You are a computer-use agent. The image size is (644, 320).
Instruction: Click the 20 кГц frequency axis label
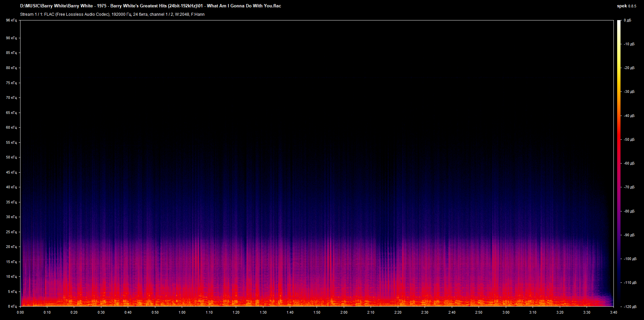point(11,247)
